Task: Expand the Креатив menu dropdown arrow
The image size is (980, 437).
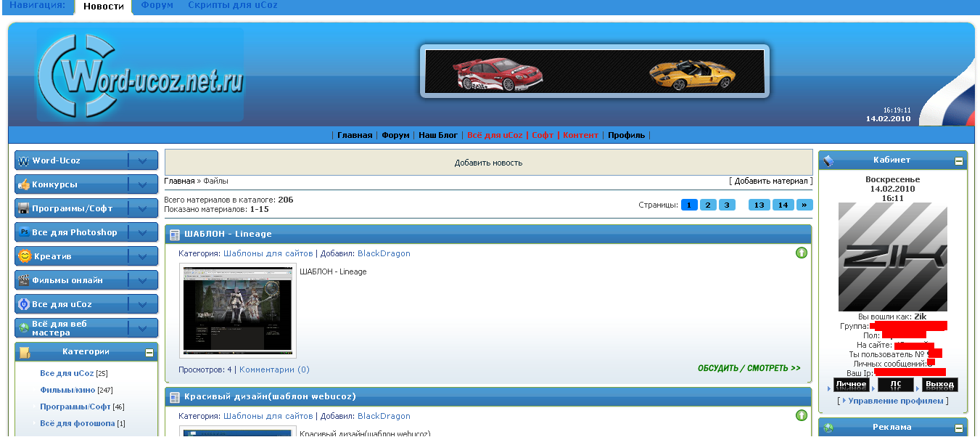Action: coord(142,256)
